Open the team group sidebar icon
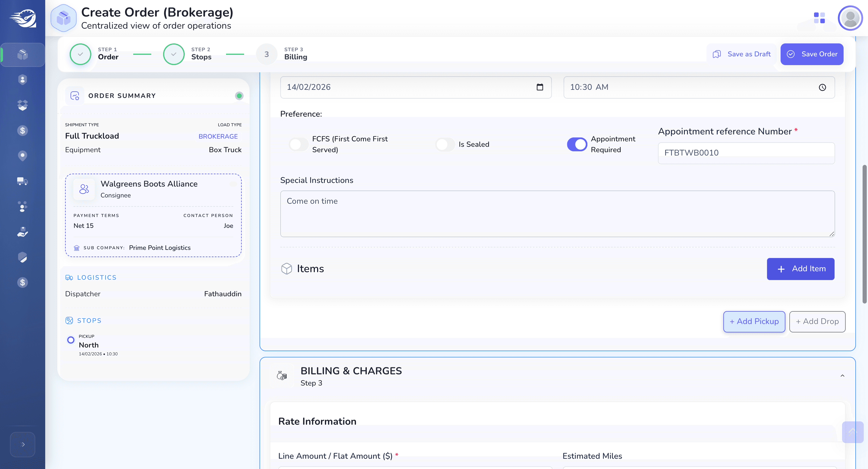 point(22,206)
